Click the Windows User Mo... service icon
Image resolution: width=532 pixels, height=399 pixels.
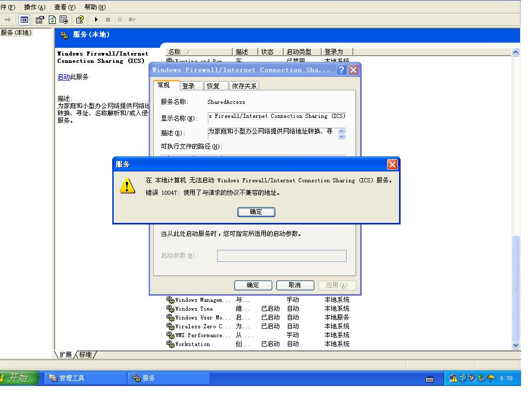(x=170, y=317)
